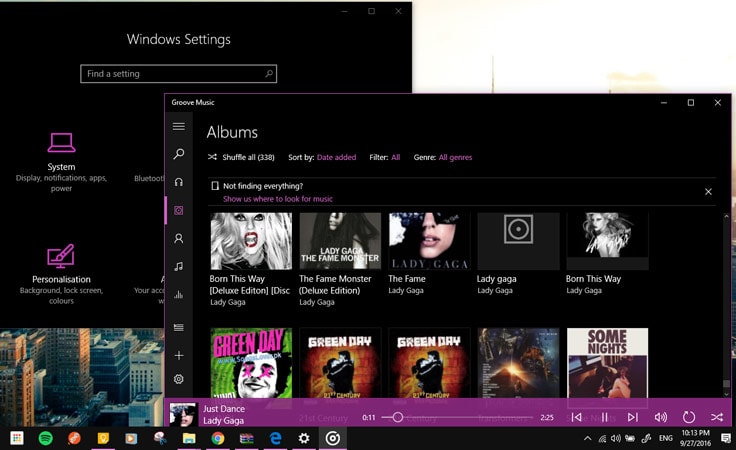
Task: Open the Windows Start button
Action: (x=16, y=438)
